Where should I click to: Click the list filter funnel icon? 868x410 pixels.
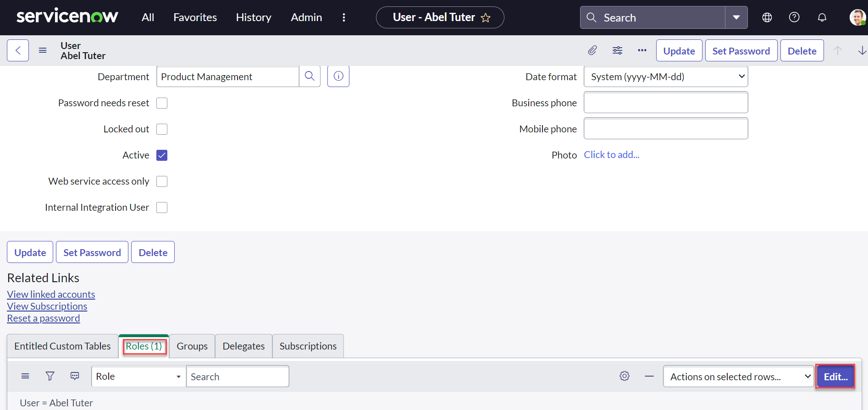tap(50, 376)
